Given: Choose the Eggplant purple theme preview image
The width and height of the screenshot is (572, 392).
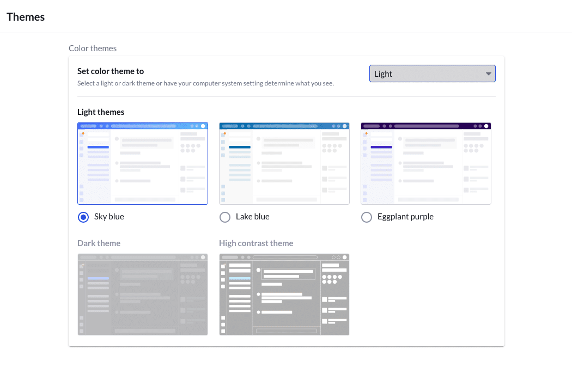Looking at the screenshot, I should (426, 163).
